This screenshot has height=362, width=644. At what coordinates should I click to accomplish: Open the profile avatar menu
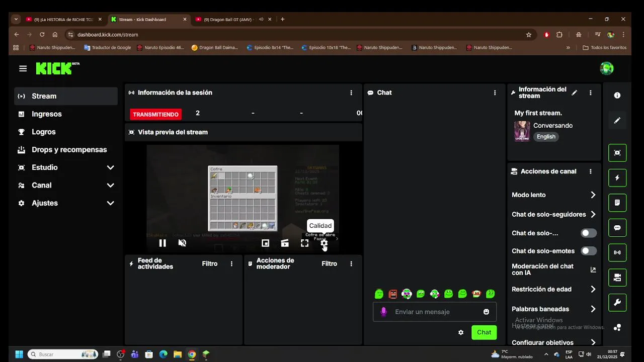[607, 68]
